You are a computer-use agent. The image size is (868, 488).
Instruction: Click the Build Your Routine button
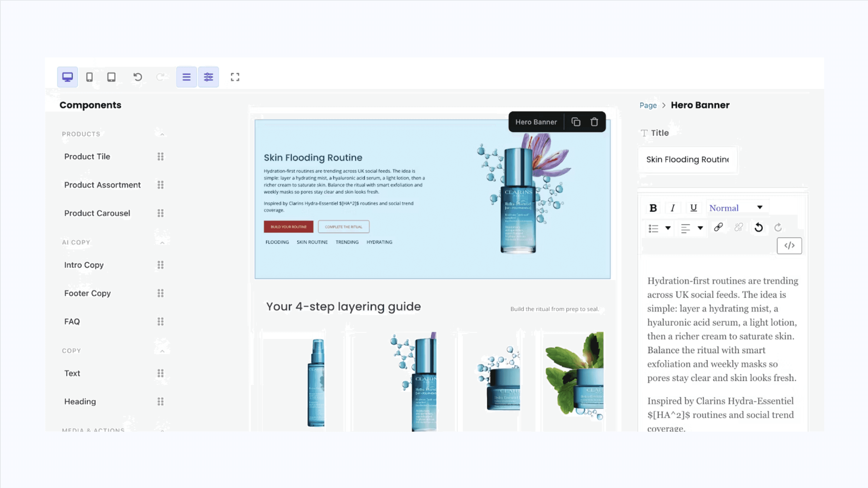(289, 227)
